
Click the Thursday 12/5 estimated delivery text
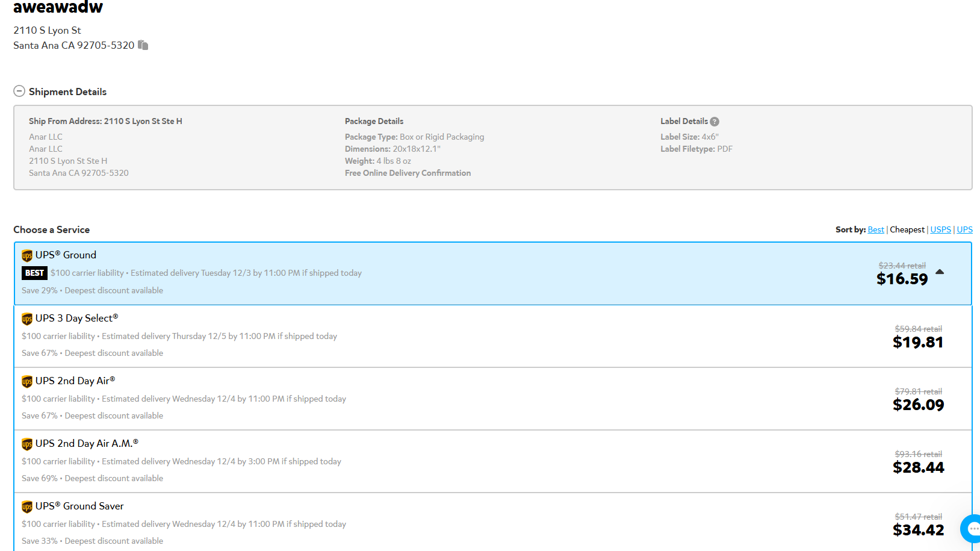[x=219, y=336]
